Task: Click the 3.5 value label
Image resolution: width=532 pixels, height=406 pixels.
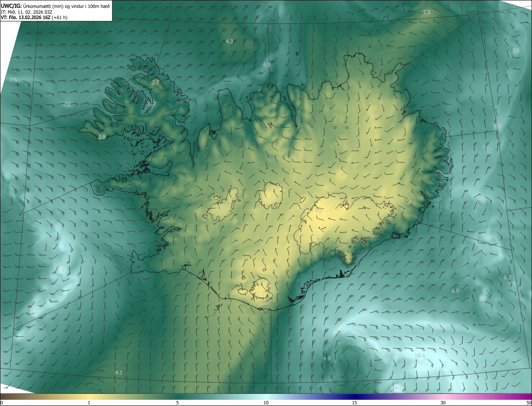Action: tap(426, 12)
